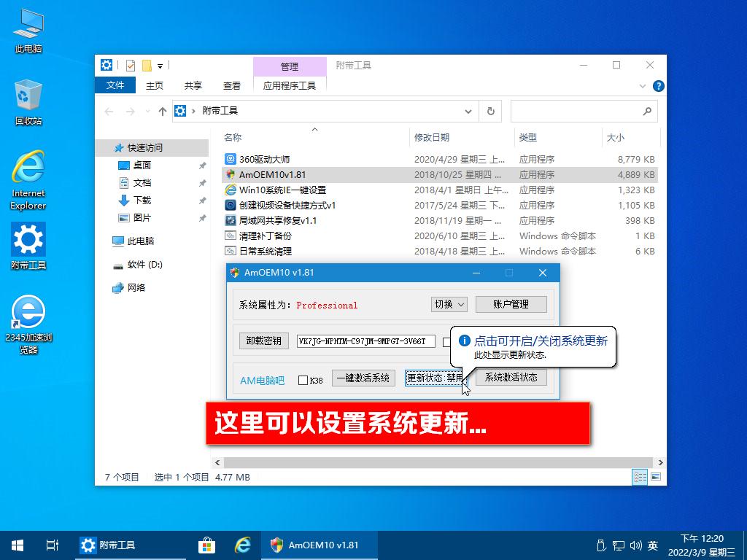The height and width of the screenshot is (560, 747).
Task: Switch to details view in the status bar
Action: click(x=640, y=477)
